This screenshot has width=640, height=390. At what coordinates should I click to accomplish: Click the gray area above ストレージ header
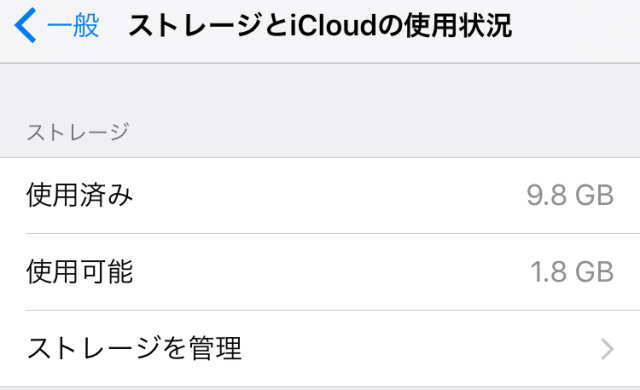click(x=320, y=88)
